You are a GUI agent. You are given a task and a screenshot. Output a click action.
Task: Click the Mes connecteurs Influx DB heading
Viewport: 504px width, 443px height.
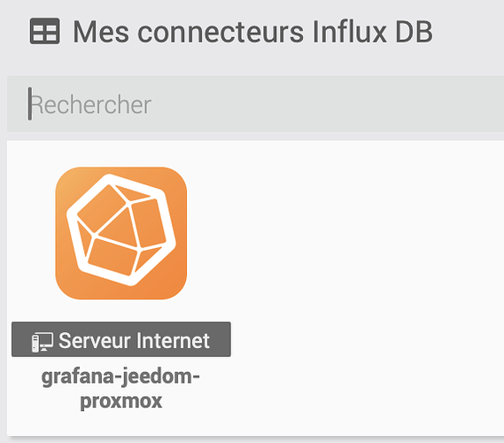pyautogui.click(x=253, y=31)
